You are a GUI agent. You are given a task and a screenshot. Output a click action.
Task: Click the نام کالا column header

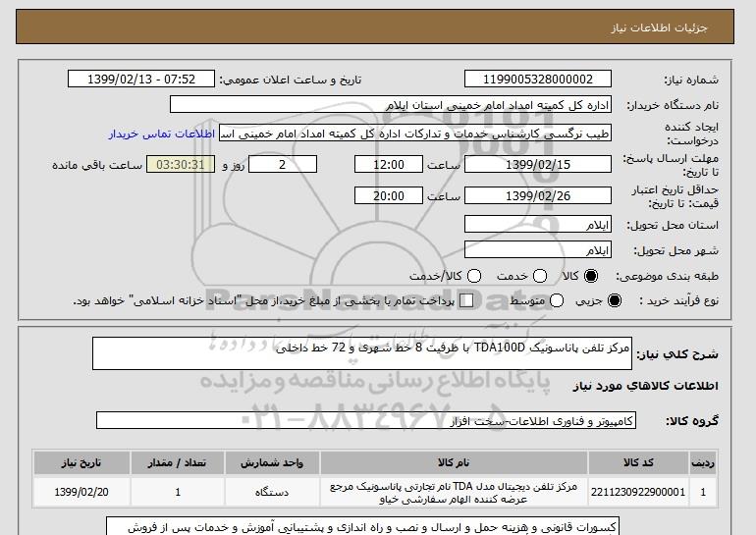click(x=454, y=462)
